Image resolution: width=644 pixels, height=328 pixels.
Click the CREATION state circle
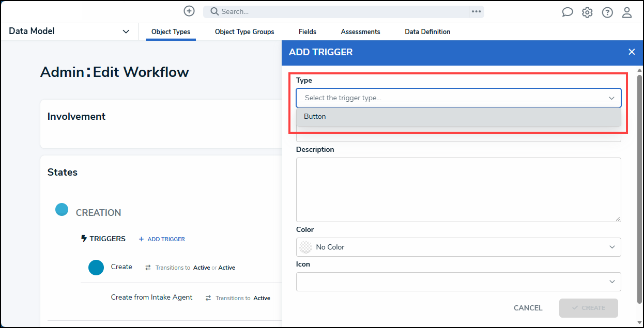[x=62, y=209]
